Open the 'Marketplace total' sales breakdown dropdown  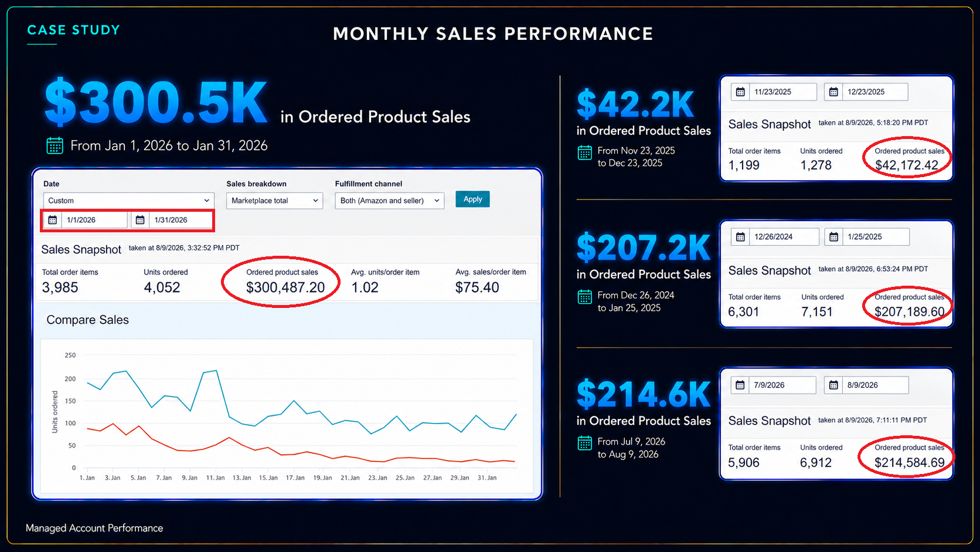pyautogui.click(x=274, y=201)
